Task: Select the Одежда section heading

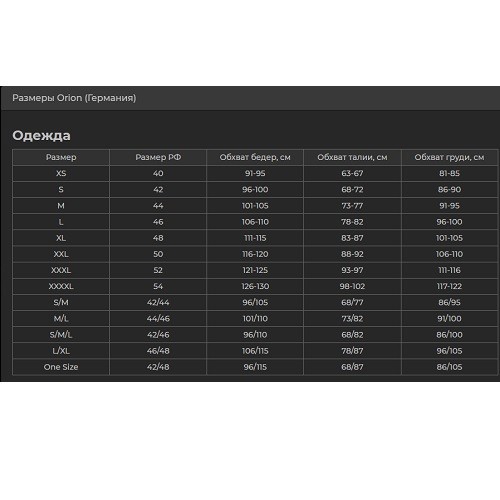Action: pos(41,135)
